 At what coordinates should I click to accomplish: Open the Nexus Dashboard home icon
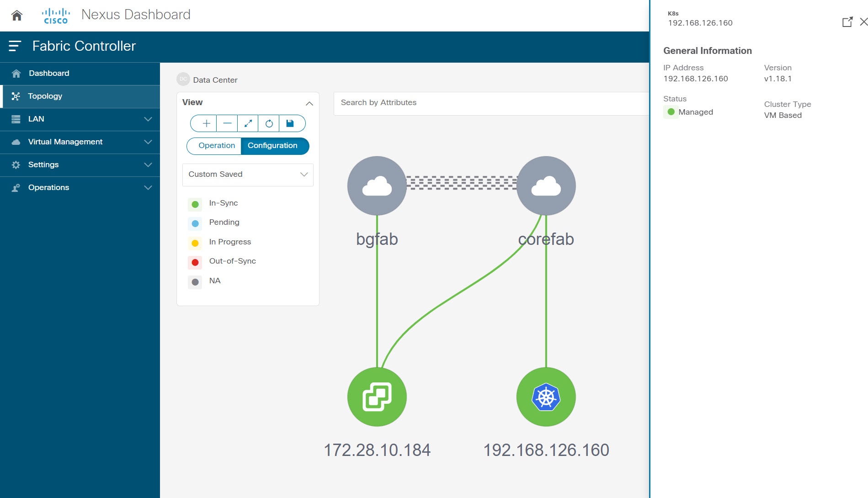click(17, 16)
